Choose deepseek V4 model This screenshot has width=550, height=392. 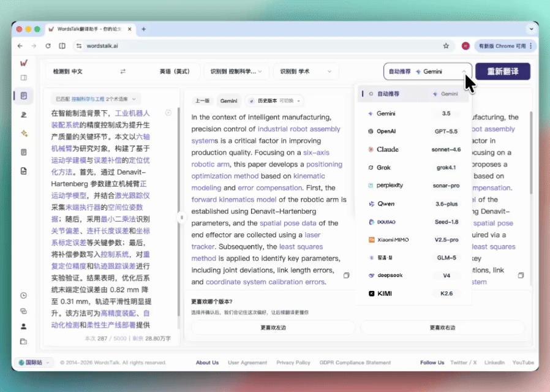coord(413,276)
